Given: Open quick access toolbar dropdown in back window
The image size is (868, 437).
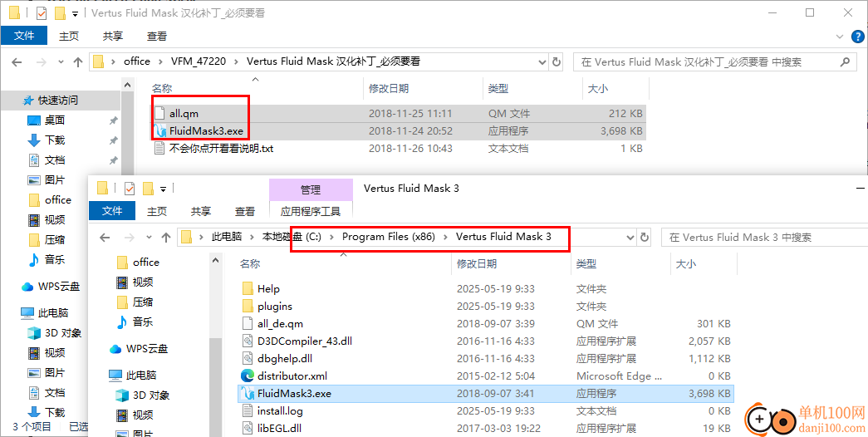Looking at the screenshot, I should (x=76, y=13).
